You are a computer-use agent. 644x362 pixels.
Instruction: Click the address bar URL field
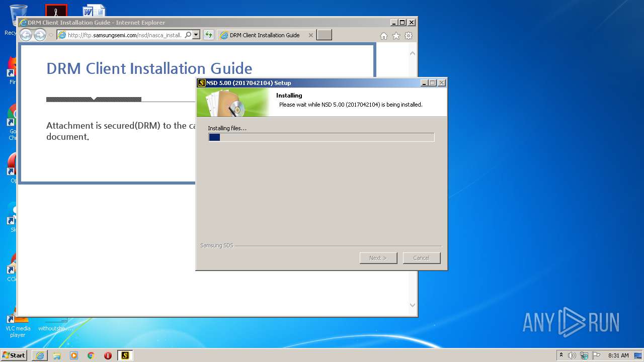point(124,35)
